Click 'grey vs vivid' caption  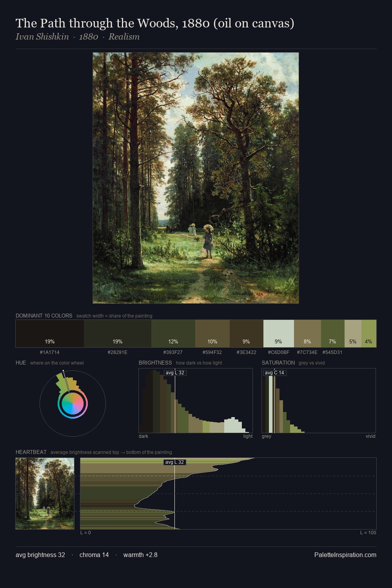point(312,363)
